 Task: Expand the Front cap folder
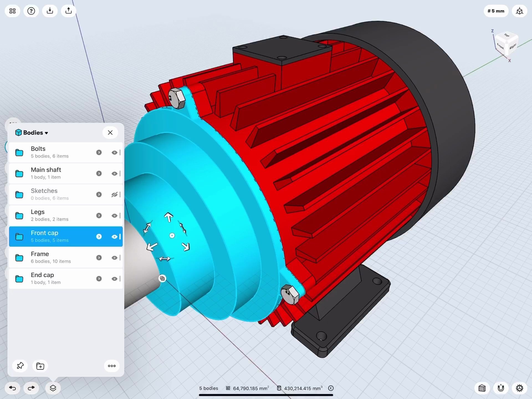pyautogui.click(x=99, y=236)
